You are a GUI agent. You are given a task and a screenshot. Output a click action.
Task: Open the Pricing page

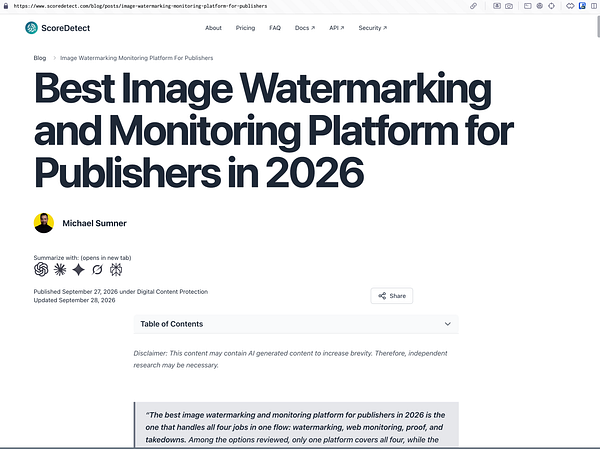click(245, 28)
